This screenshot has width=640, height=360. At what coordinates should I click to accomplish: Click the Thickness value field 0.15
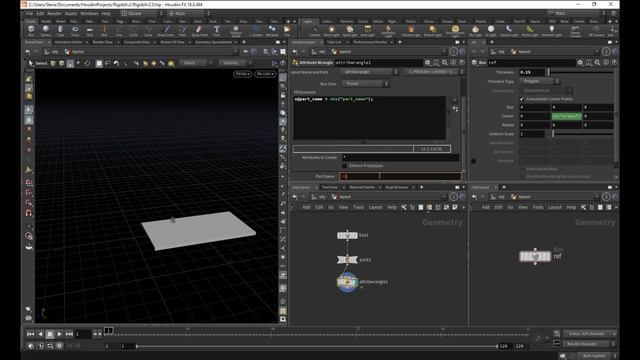[x=532, y=72]
